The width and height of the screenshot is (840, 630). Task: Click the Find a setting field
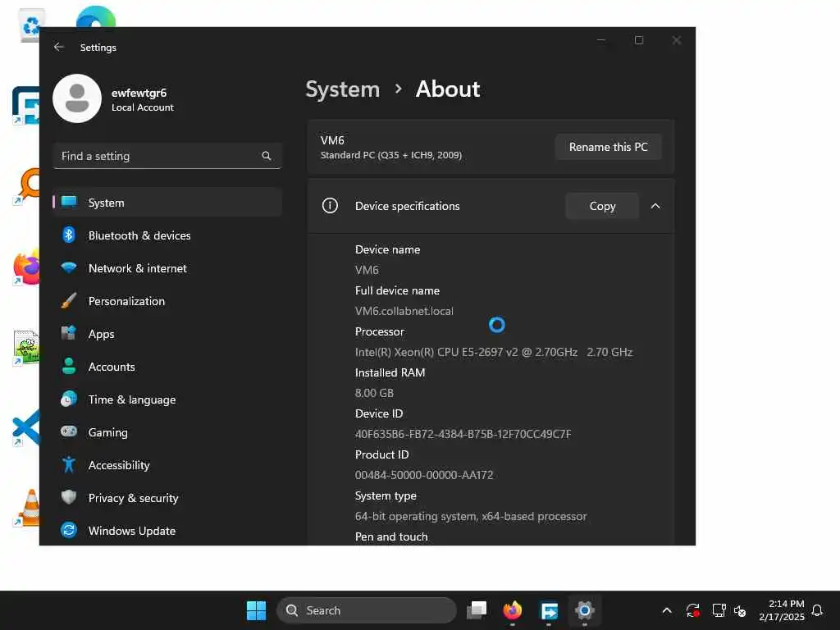(167, 156)
